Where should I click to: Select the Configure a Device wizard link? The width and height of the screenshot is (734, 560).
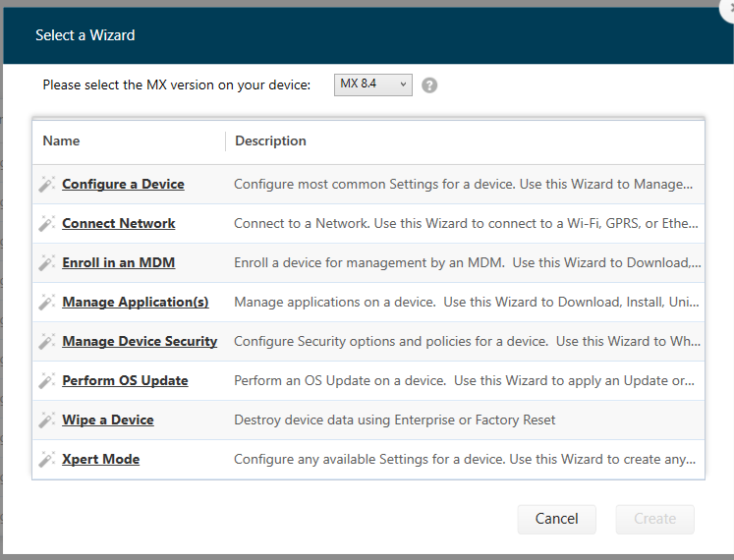click(123, 184)
